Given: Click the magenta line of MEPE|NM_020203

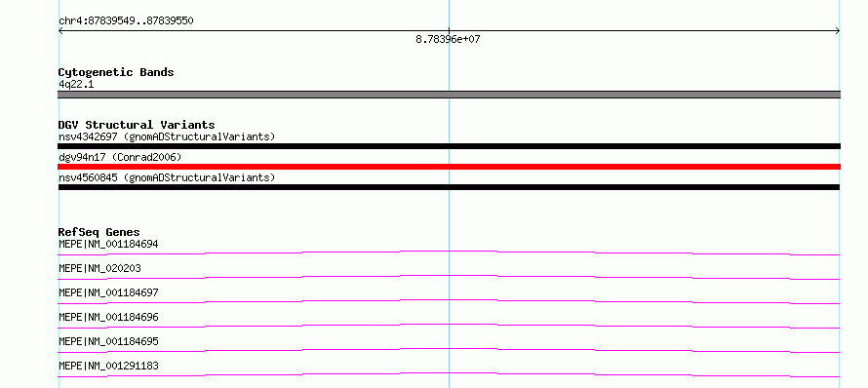Looking at the screenshot, I should pos(449,277).
